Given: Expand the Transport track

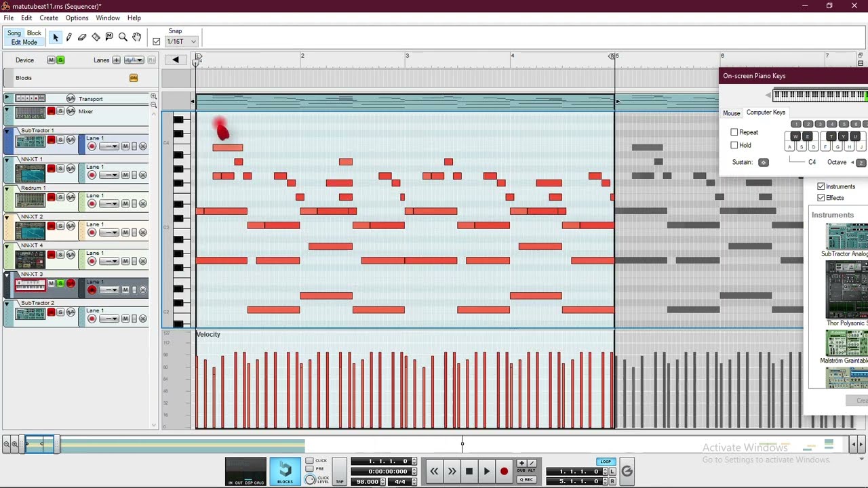Looking at the screenshot, I should [7, 98].
